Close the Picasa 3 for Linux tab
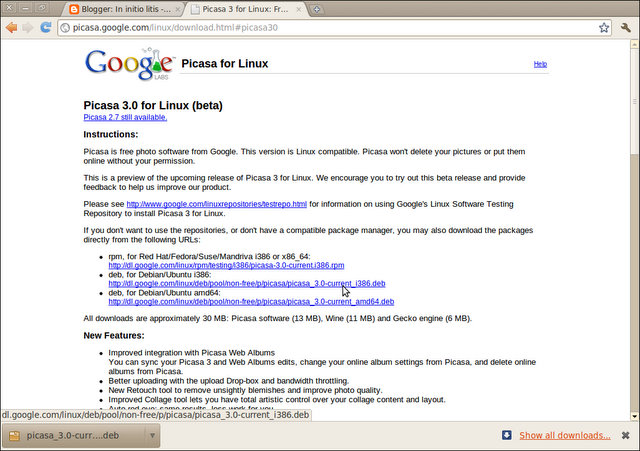The width and height of the screenshot is (640, 451). coord(299,9)
